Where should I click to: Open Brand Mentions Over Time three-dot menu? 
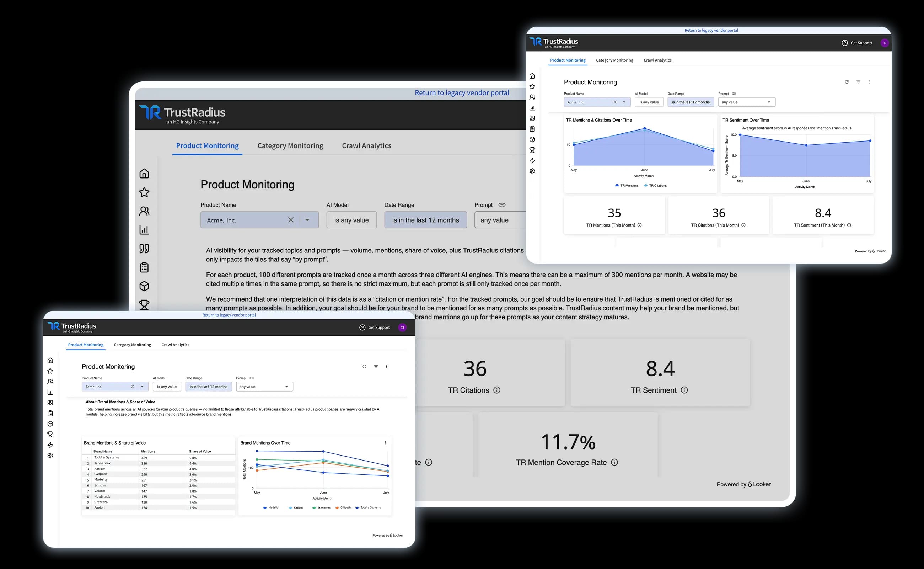(x=385, y=443)
